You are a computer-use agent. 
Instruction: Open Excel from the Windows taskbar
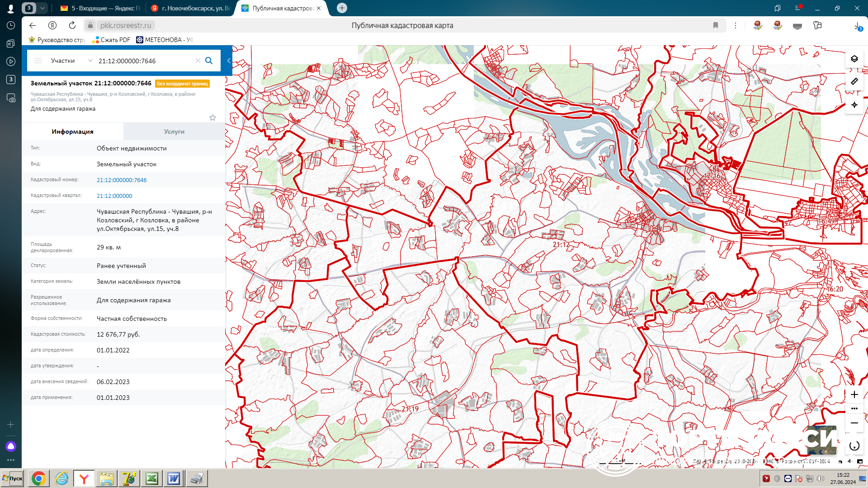(x=151, y=479)
